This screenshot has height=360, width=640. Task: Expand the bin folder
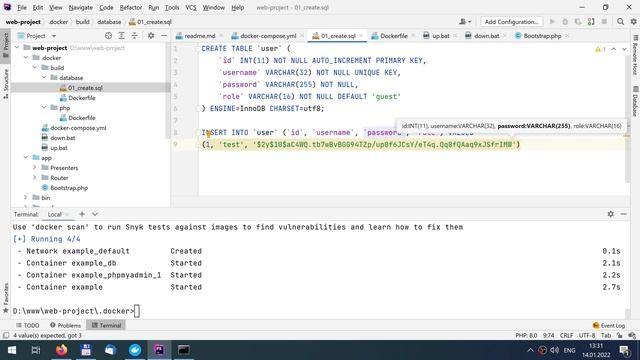click(x=26, y=198)
